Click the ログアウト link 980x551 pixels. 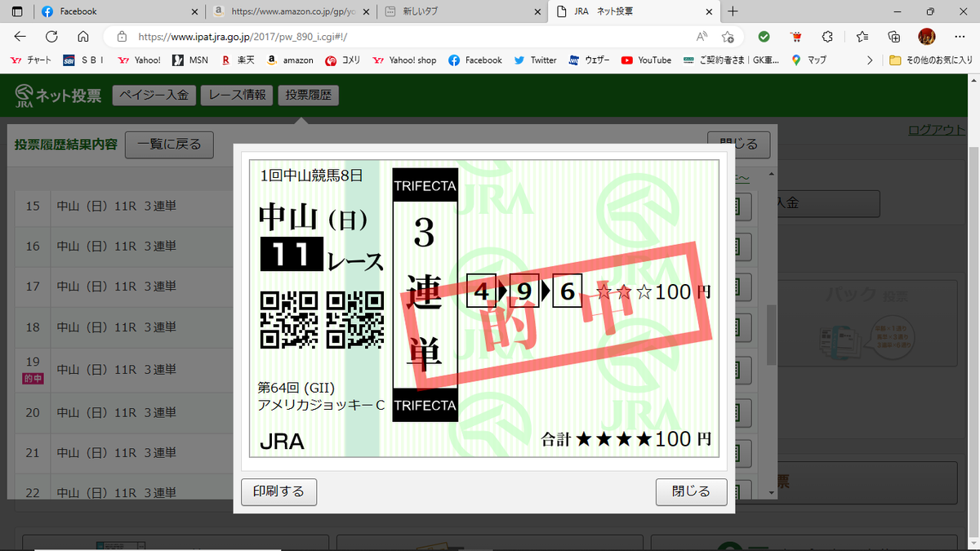[937, 131]
